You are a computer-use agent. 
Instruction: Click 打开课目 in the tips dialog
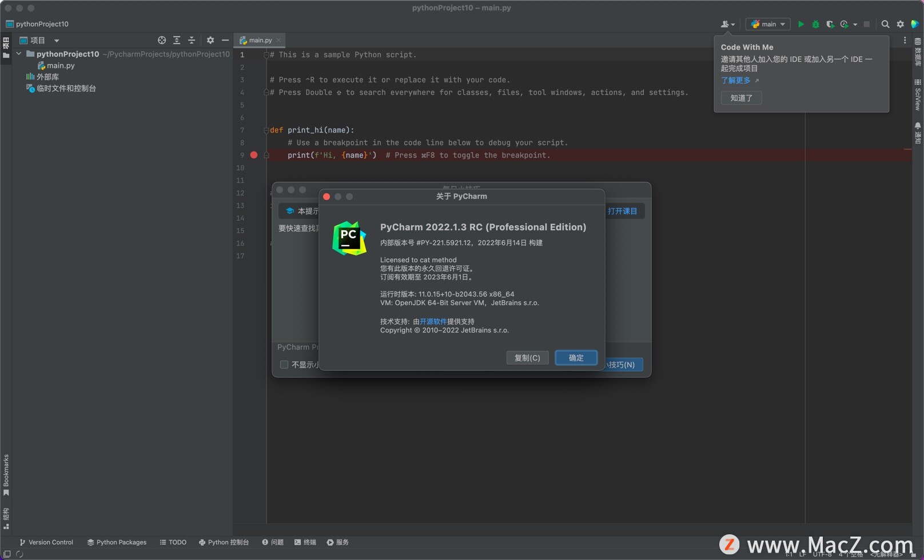622,211
